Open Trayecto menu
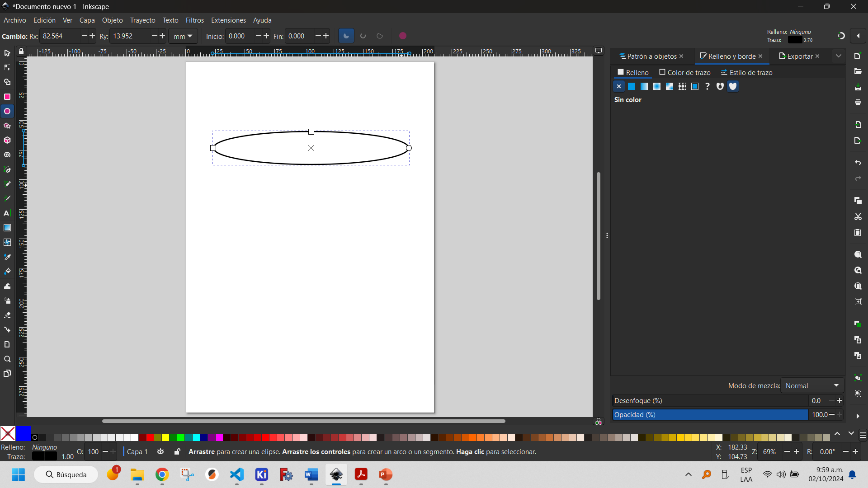This screenshot has width=868, height=488. click(142, 20)
